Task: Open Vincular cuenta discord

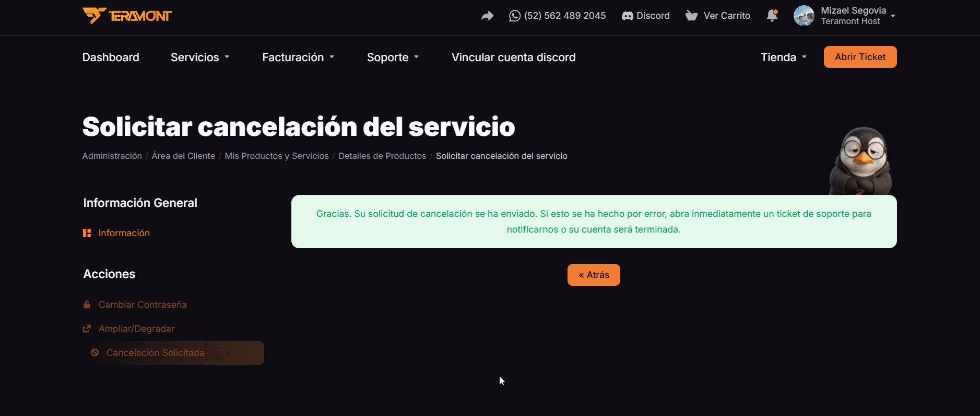Action: click(514, 57)
